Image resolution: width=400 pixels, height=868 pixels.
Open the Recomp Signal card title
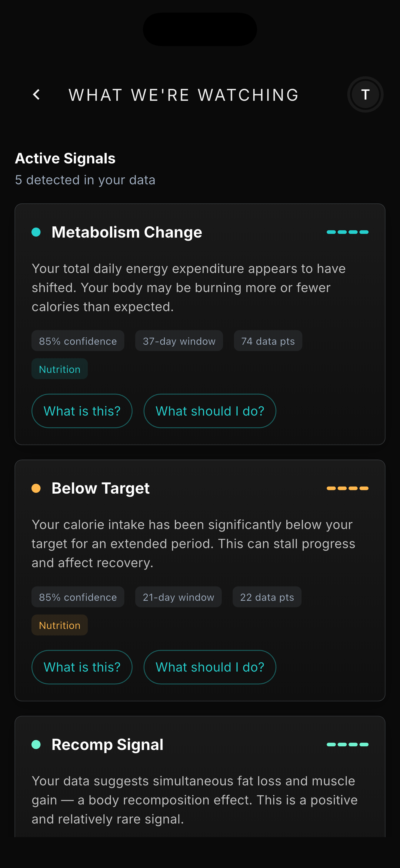tap(107, 744)
